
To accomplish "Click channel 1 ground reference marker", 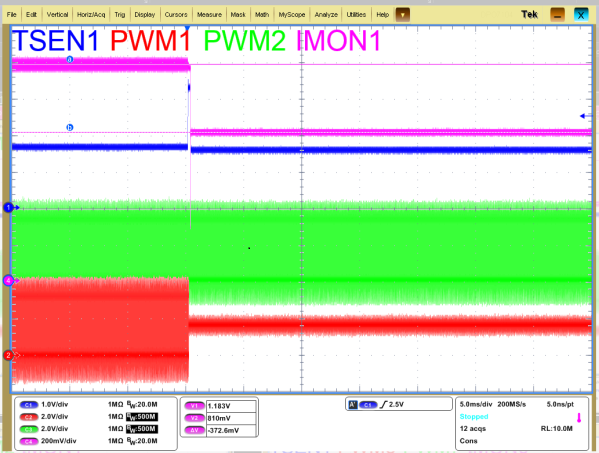I will [9, 207].
